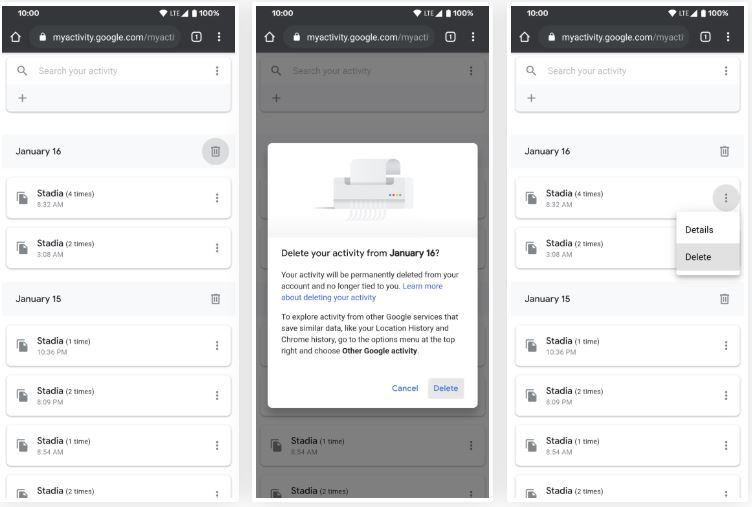
Task: Tap home icon in middle phone browser
Action: (270, 37)
